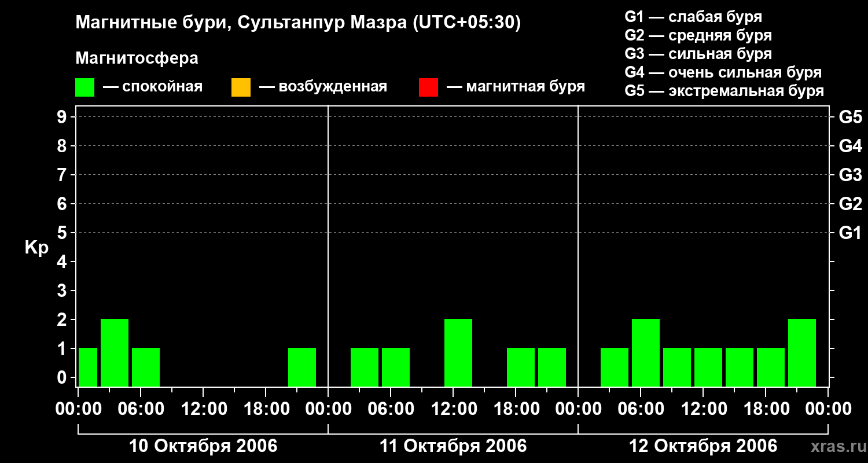
Task: Click the '11 Октября 2006' date label
Action: [x=453, y=446]
